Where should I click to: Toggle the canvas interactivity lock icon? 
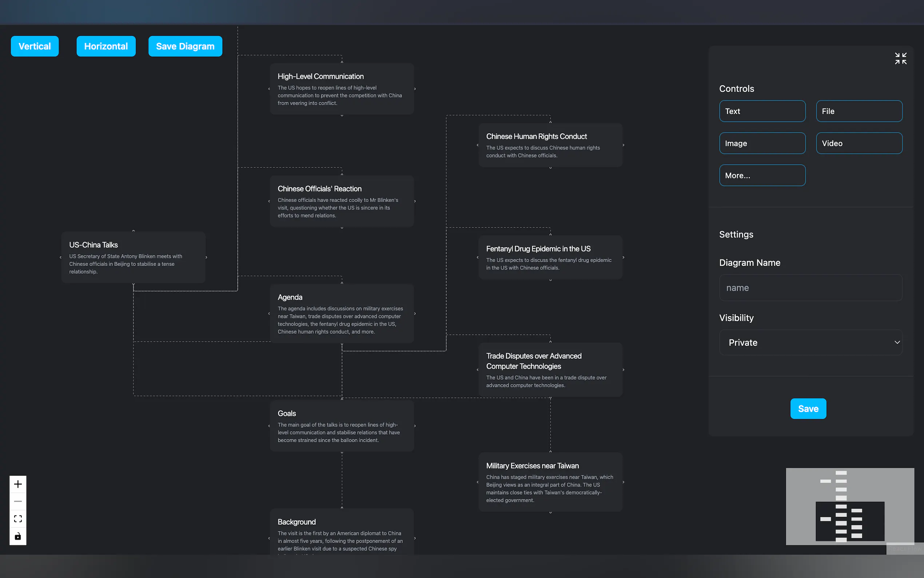pyautogui.click(x=18, y=536)
